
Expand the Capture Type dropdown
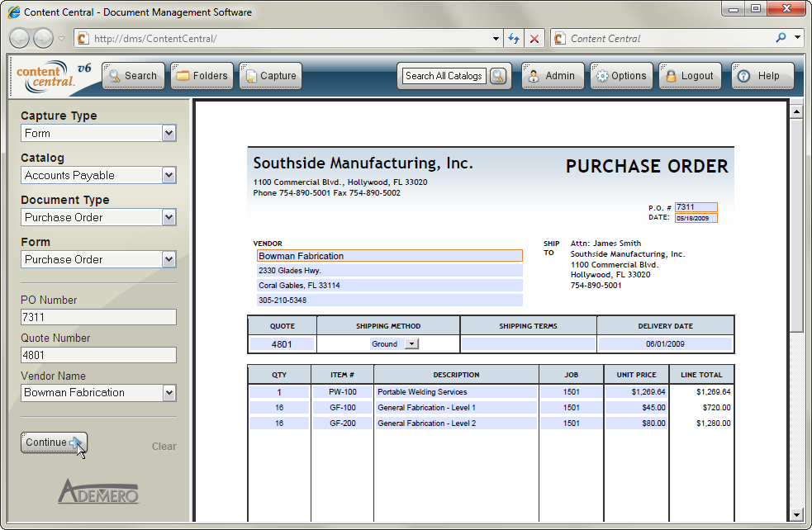click(169, 133)
